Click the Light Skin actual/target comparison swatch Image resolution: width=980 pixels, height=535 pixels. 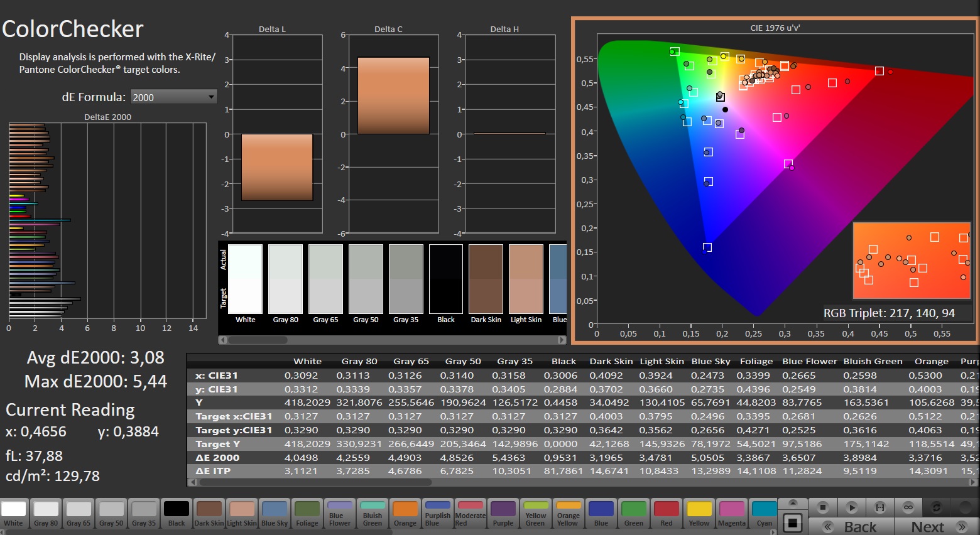click(526, 279)
